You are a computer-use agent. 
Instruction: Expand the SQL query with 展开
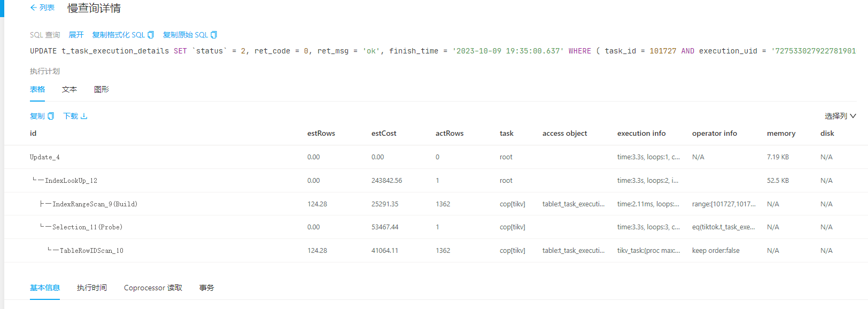pyautogui.click(x=76, y=35)
